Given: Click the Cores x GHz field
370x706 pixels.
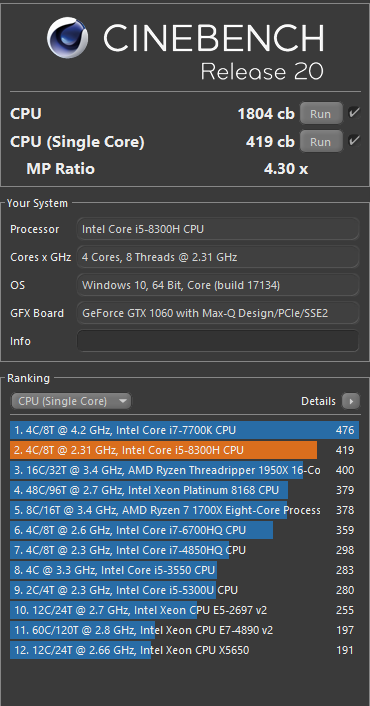Looking at the screenshot, I should coord(218,257).
